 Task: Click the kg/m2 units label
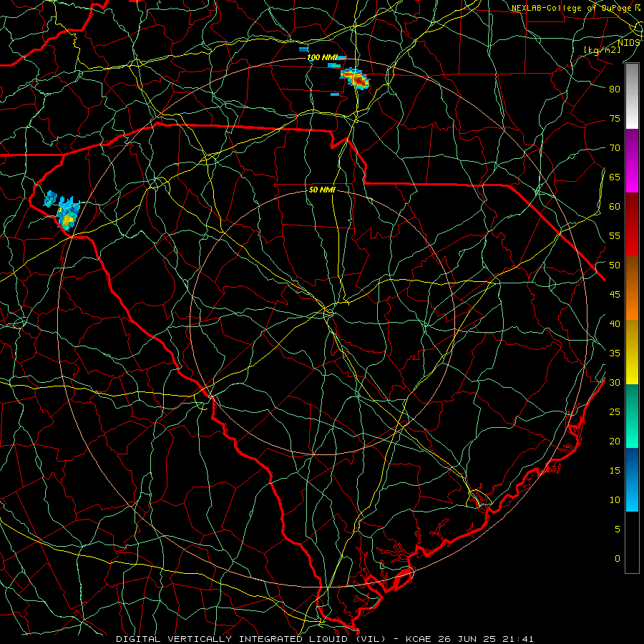(602, 49)
